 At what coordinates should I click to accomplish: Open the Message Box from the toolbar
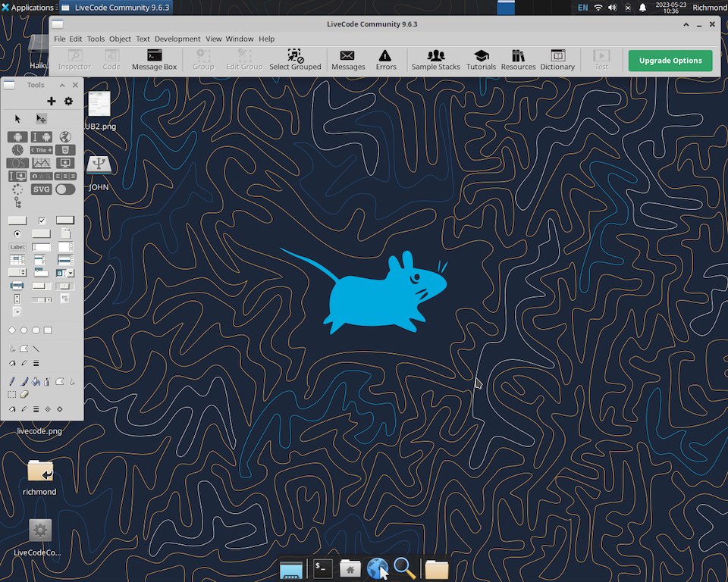point(154,60)
